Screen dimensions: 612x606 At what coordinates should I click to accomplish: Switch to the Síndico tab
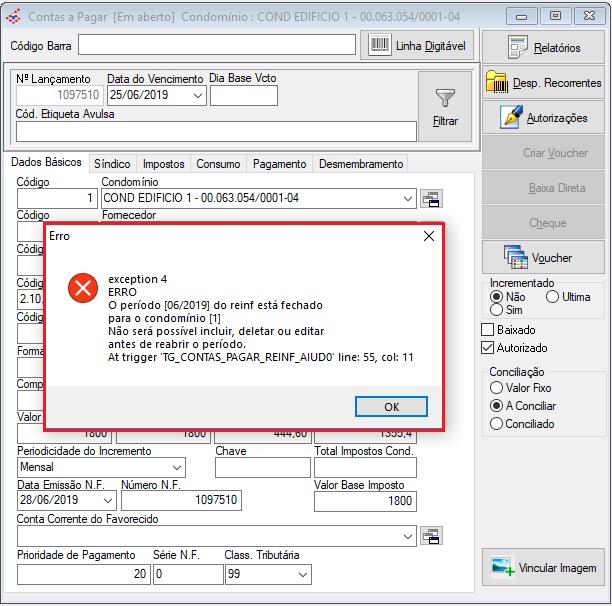(x=112, y=164)
